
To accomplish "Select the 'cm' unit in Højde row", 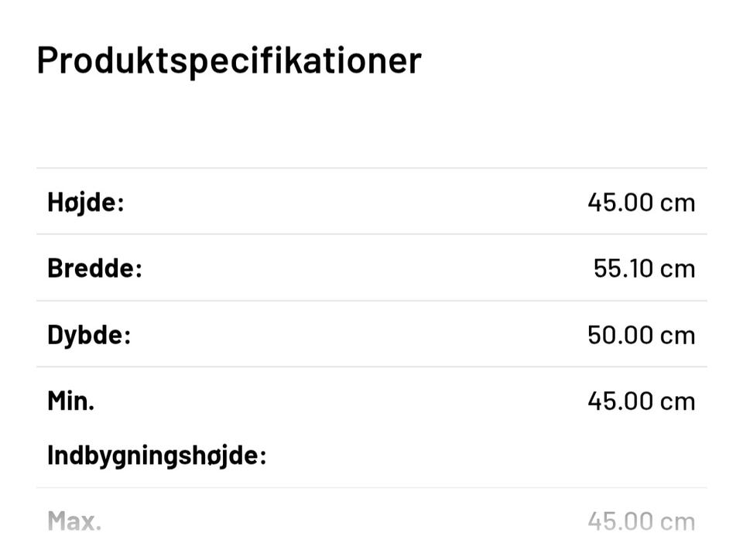I will coord(678,203).
